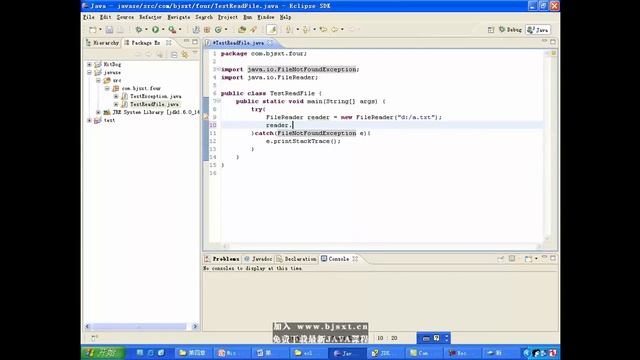Click the warning marker on line 9
The image size is (640, 360).
(x=206, y=117)
